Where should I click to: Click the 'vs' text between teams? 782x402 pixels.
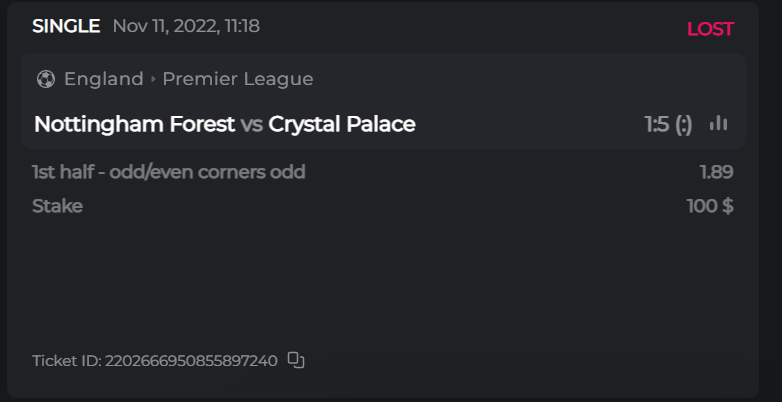[252, 124]
